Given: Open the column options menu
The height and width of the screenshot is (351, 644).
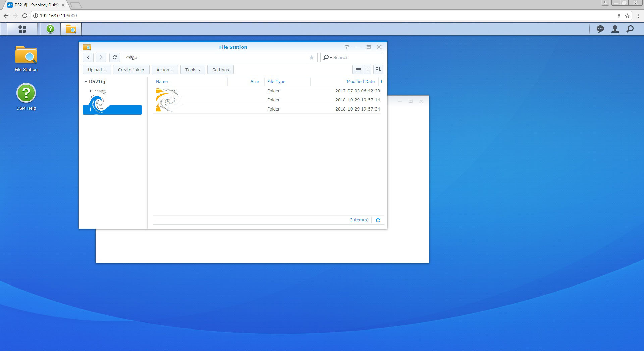Looking at the screenshot, I should tap(381, 82).
